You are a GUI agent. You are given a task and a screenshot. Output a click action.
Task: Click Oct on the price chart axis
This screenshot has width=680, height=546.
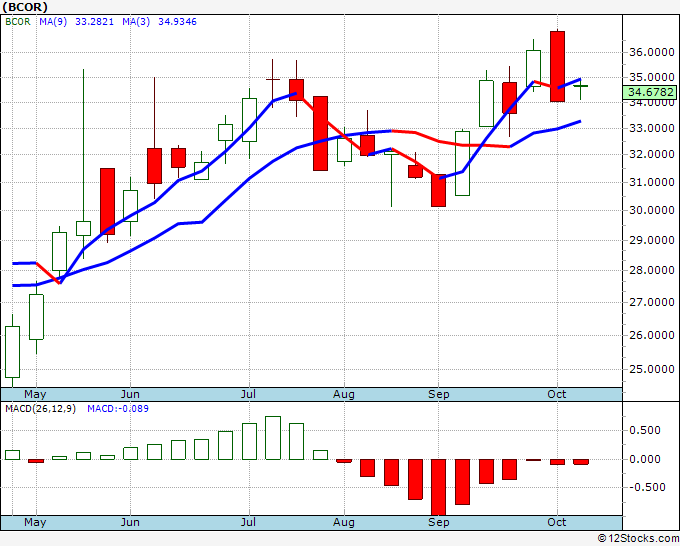[556, 394]
